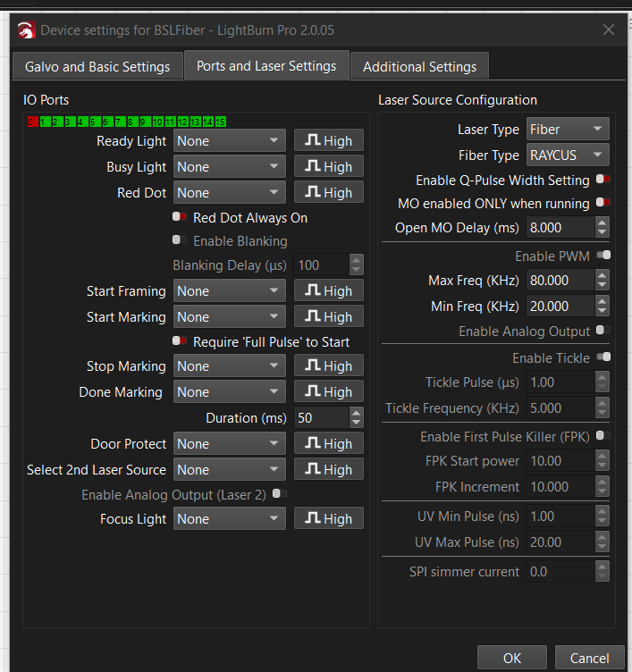Enable Red Dot Always On switch
Screen dimensions: 632x672
pyautogui.click(x=180, y=217)
